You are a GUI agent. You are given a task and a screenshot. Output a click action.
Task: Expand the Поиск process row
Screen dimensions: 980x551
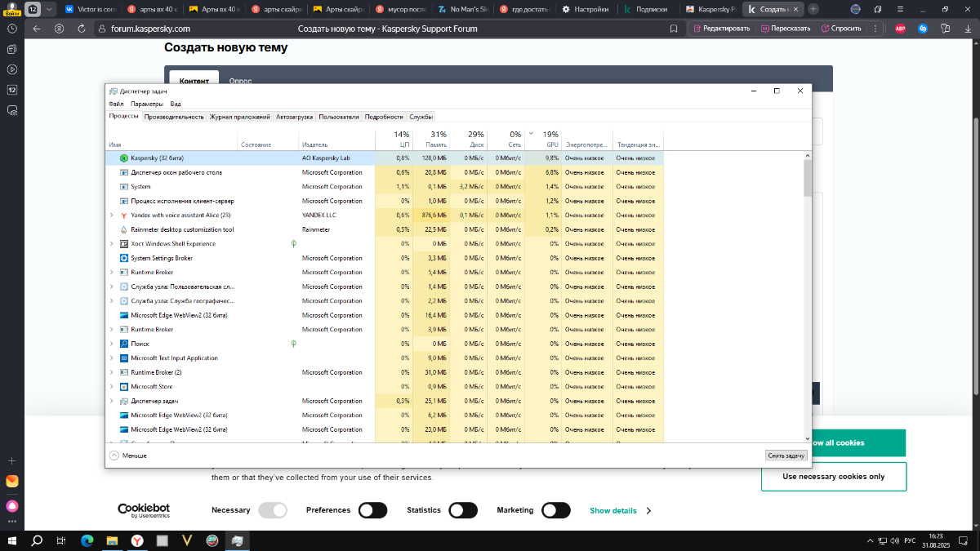(112, 344)
